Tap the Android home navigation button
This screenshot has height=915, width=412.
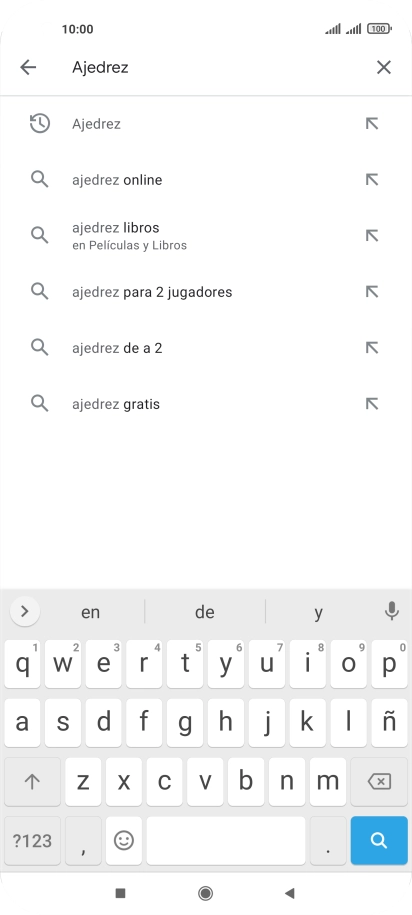205,893
